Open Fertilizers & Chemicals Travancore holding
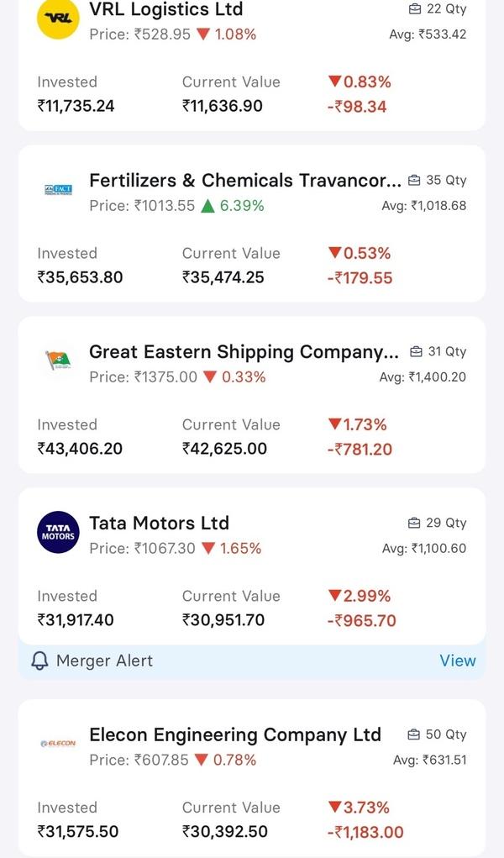 point(245,180)
